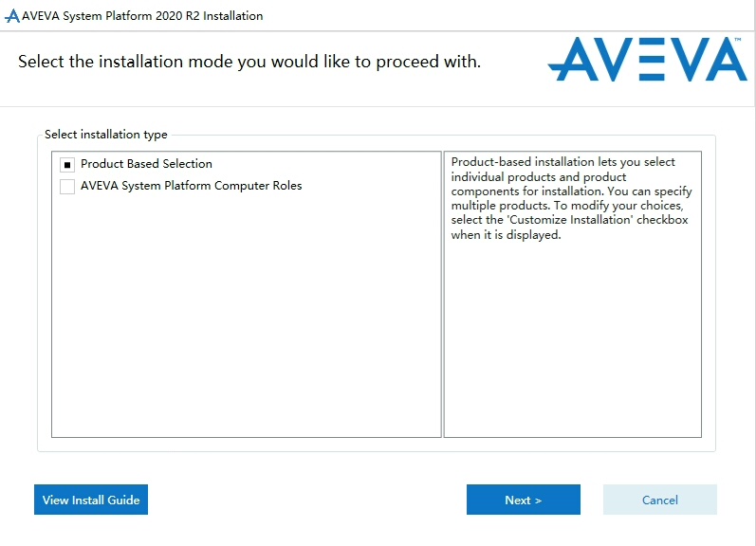Click the blank space below the description text
756x546 pixels.
click(572, 341)
